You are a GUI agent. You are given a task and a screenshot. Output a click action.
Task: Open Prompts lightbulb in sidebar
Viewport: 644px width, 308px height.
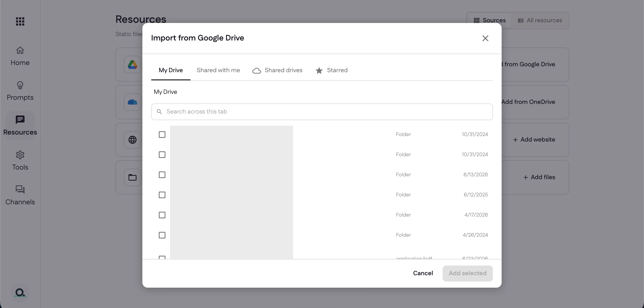pyautogui.click(x=20, y=91)
